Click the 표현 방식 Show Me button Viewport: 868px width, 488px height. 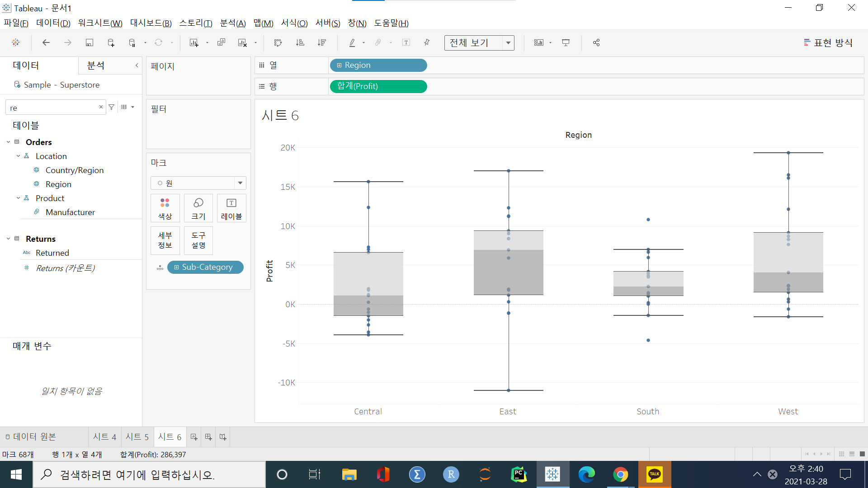828,42
